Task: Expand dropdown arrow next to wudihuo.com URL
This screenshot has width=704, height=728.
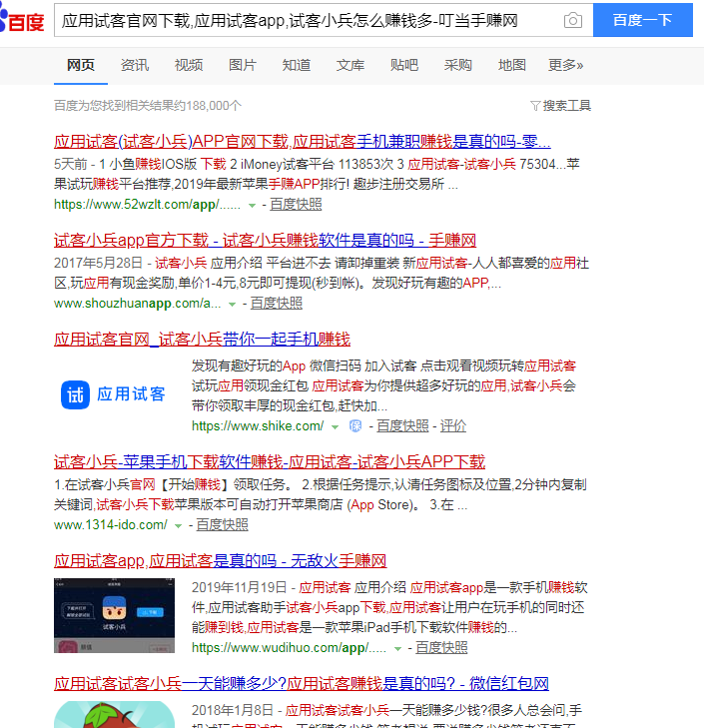Action: (x=397, y=648)
